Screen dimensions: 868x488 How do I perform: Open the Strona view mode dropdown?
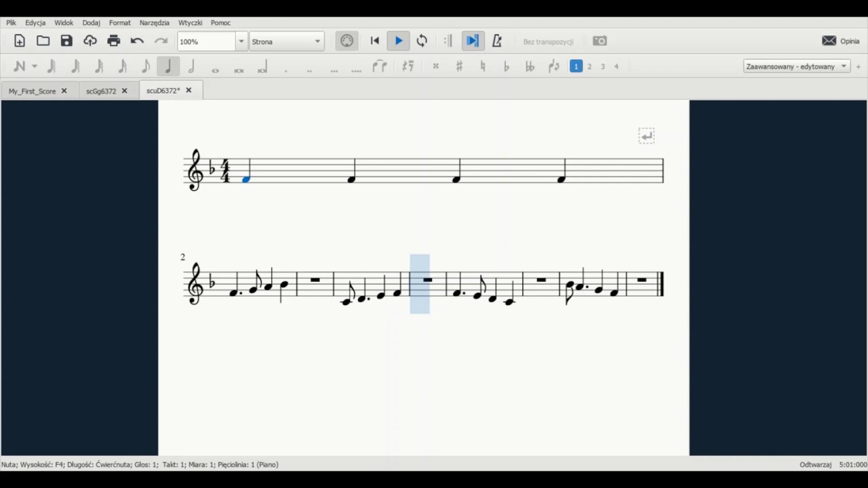[x=286, y=41]
